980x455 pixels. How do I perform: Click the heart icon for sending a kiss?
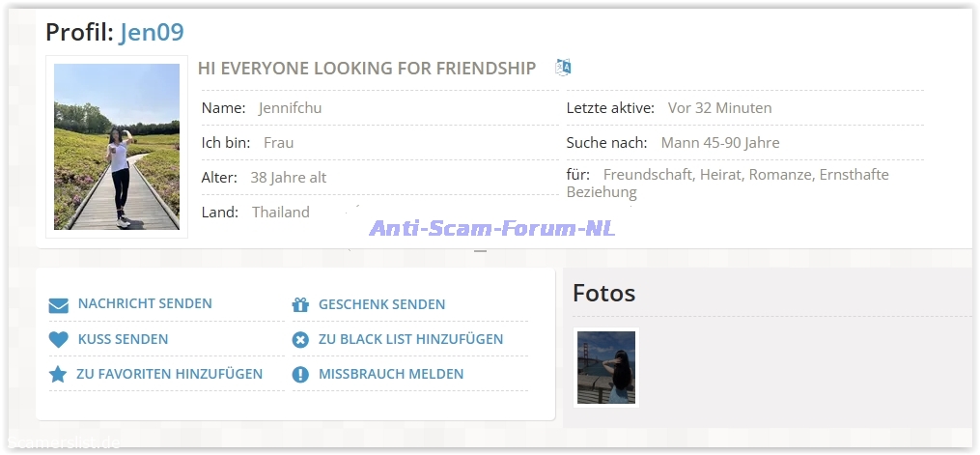coord(59,340)
